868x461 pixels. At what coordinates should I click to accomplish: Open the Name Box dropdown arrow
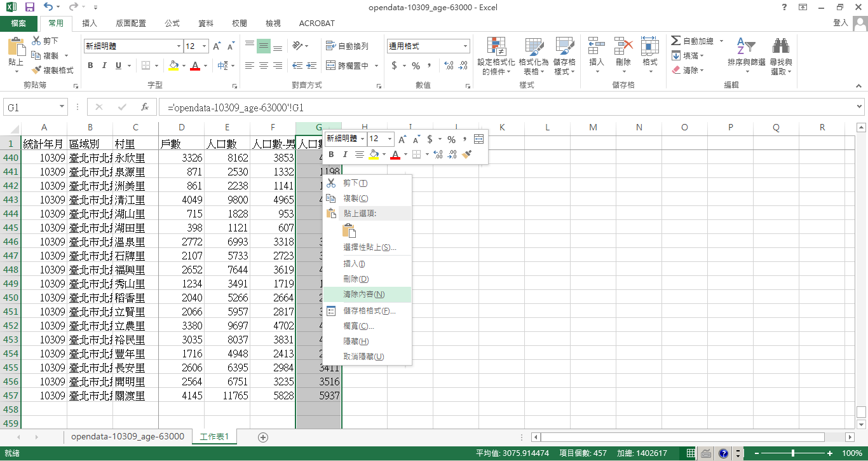point(62,107)
